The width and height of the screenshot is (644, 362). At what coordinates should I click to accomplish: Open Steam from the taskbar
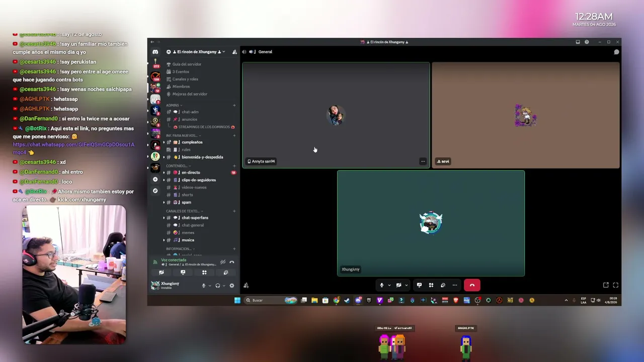click(x=347, y=300)
